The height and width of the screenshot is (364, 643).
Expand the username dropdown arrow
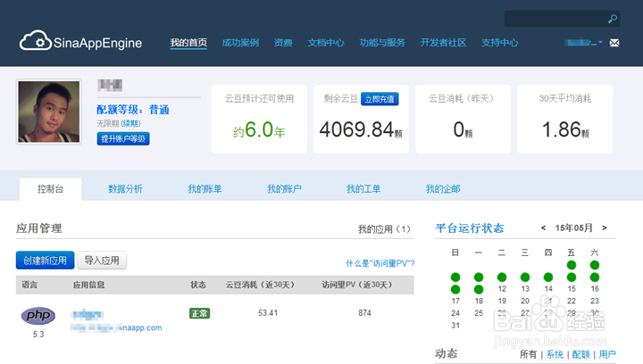click(x=600, y=42)
